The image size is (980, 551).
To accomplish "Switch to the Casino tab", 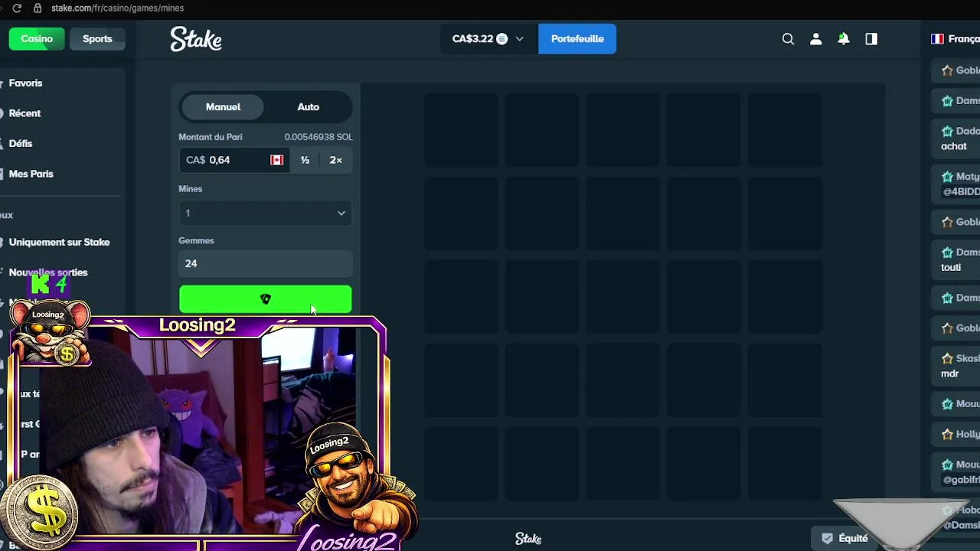I will 37,39.
